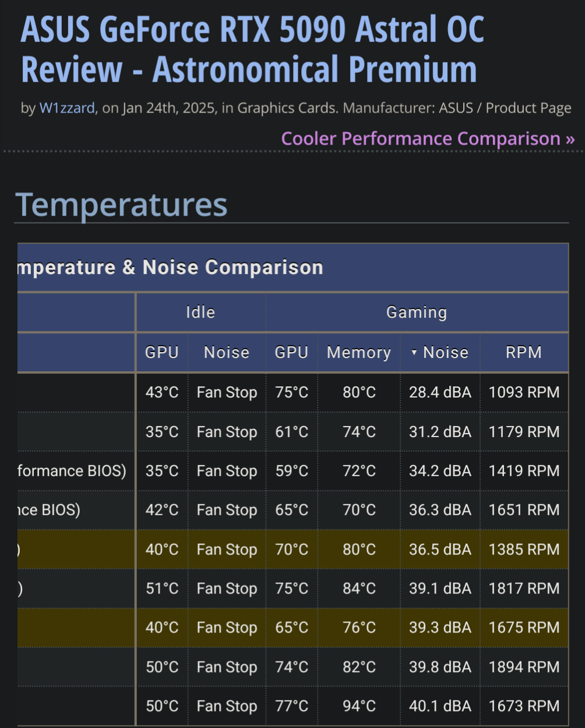
Task: Follow the ASUS manufacturer link
Action: pyautogui.click(x=456, y=108)
